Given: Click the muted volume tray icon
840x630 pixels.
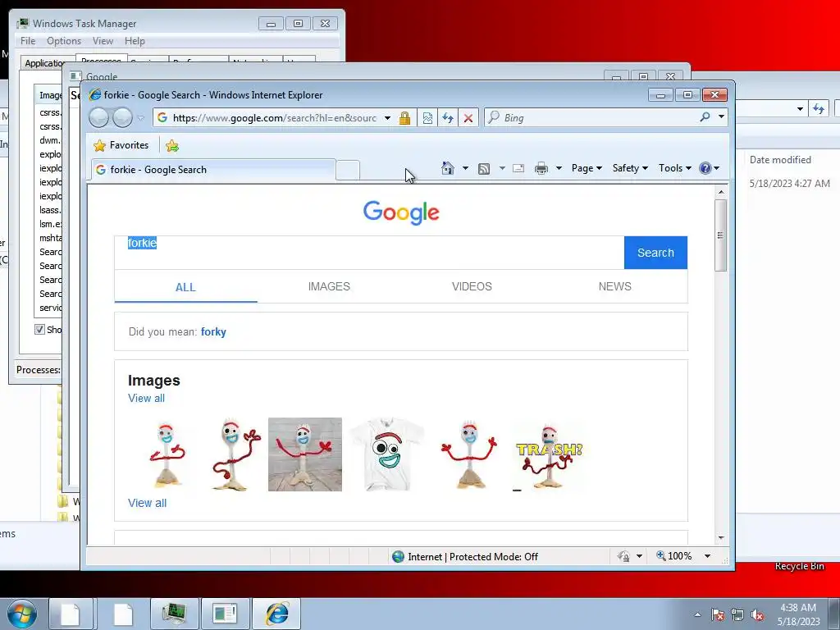Looking at the screenshot, I should tap(757, 614).
